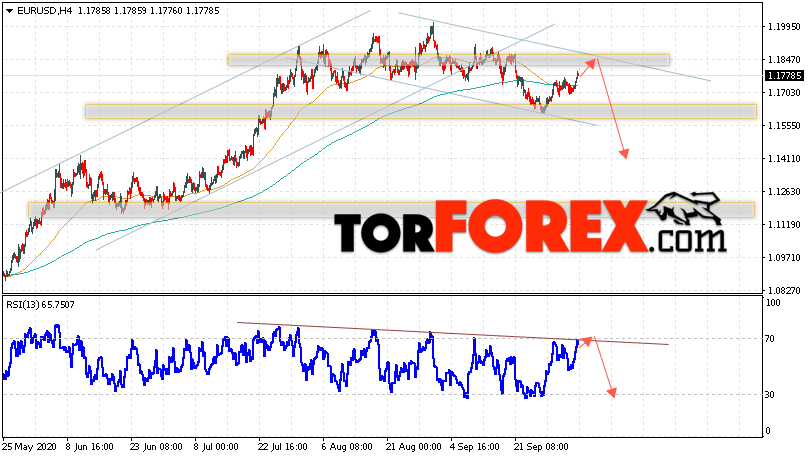808x458 pixels.
Task: Select the 1.08270 price scale value
Action: click(x=784, y=291)
